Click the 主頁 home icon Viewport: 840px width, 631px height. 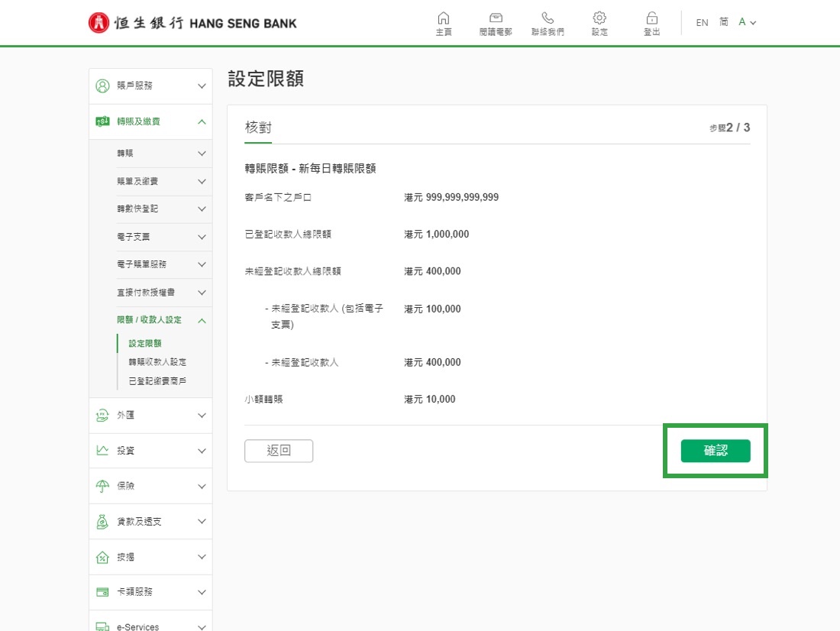coord(444,18)
